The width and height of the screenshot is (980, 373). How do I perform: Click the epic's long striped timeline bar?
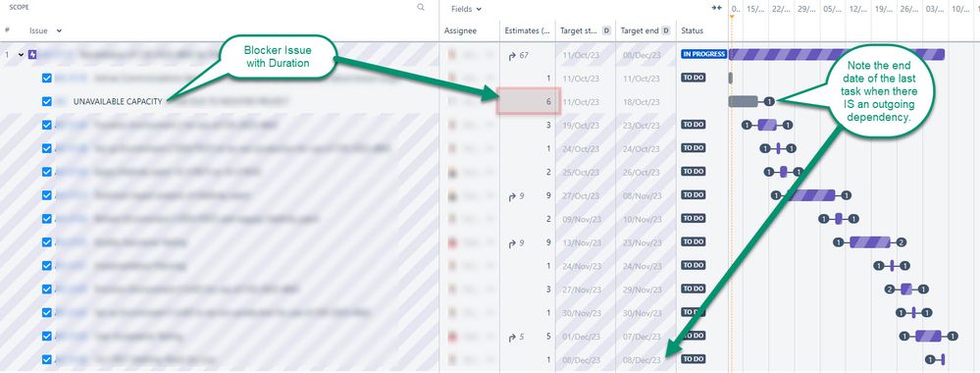(x=837, y=54)
